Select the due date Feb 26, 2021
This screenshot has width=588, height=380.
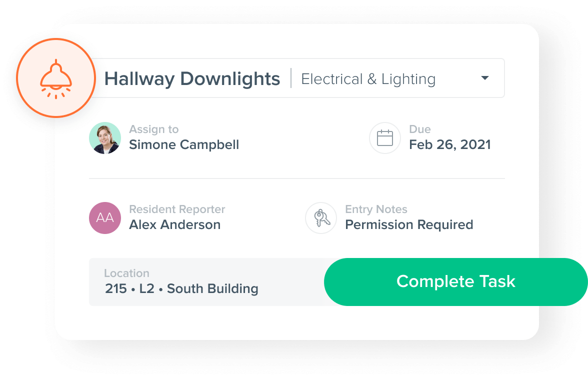coord(449,144)
